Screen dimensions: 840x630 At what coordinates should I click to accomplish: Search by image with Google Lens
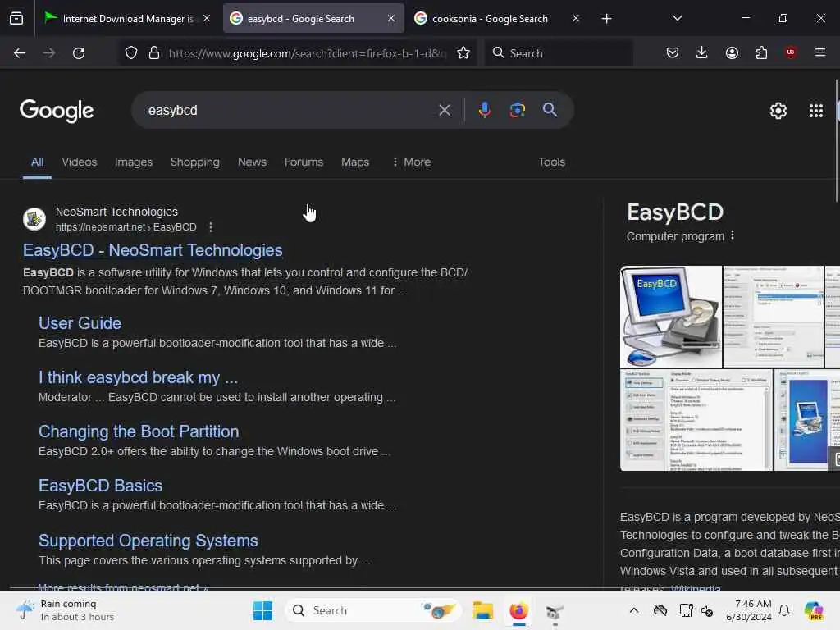pyautogui.click(x=517, y=110)
